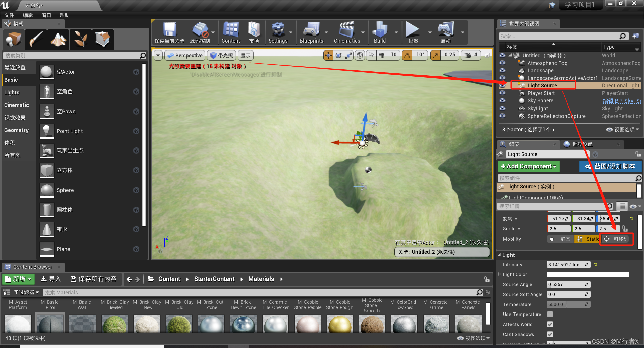Switch to the World Settings tab
The width and height of the screenshot is (644, 348).
[582, 144]
